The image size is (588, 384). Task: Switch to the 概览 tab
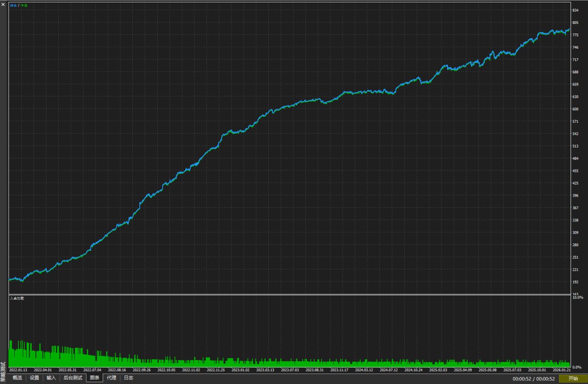[17, 378]
